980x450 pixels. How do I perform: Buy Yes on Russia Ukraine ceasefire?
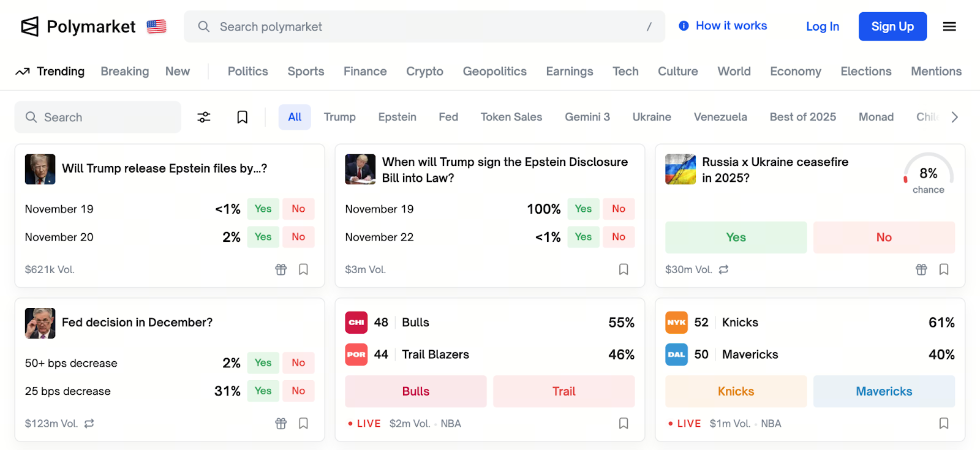coord(736,238)
